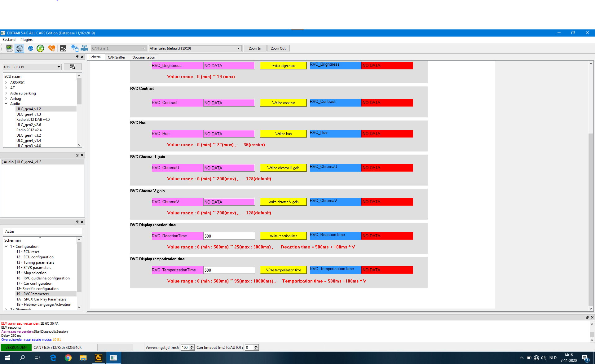Expand the ABS/ESC tree node

click(x=6, y=83)
